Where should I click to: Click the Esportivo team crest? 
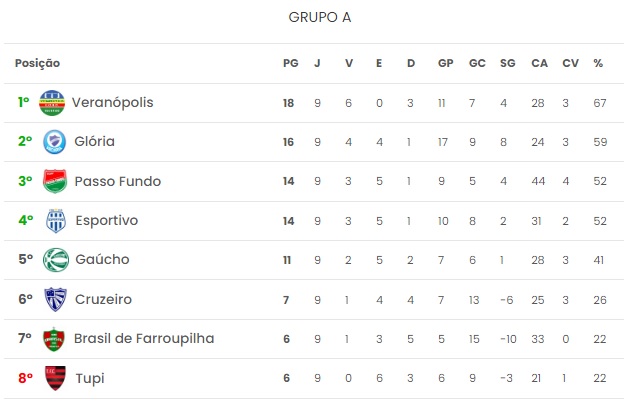coord(56,220)
